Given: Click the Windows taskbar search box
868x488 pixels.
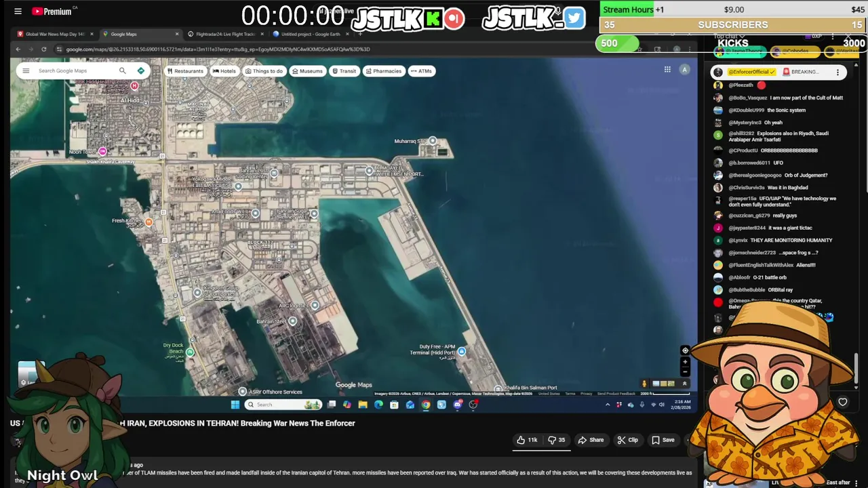Looking at the screenshot, I should click(x=283, y=405).
